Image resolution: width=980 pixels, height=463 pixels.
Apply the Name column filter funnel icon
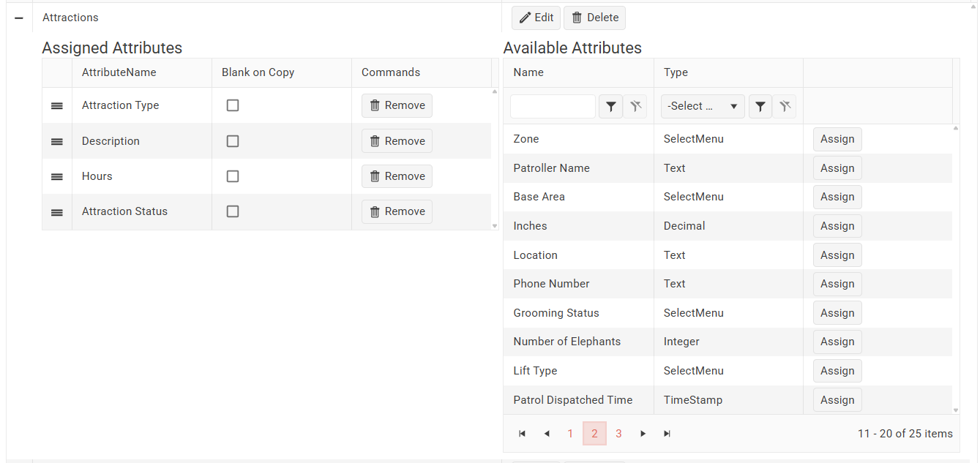click(610, 107)
